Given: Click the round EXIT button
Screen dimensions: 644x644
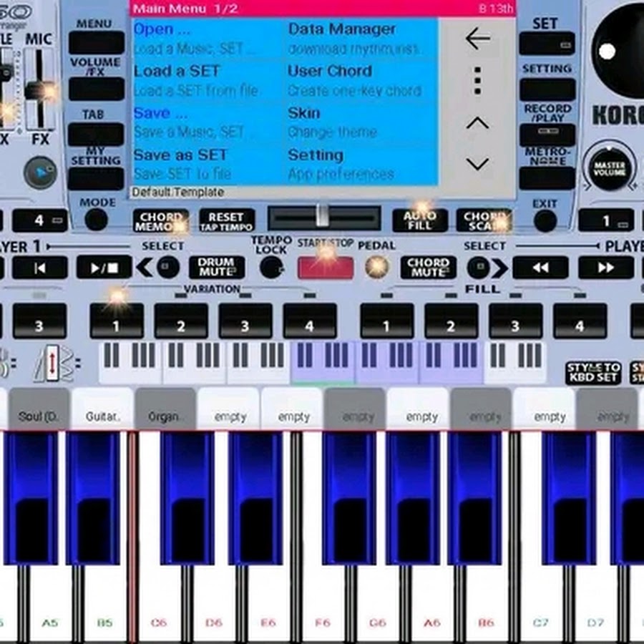Looking at the screenshot, I should pyautogui.click(x=545, y=220).
